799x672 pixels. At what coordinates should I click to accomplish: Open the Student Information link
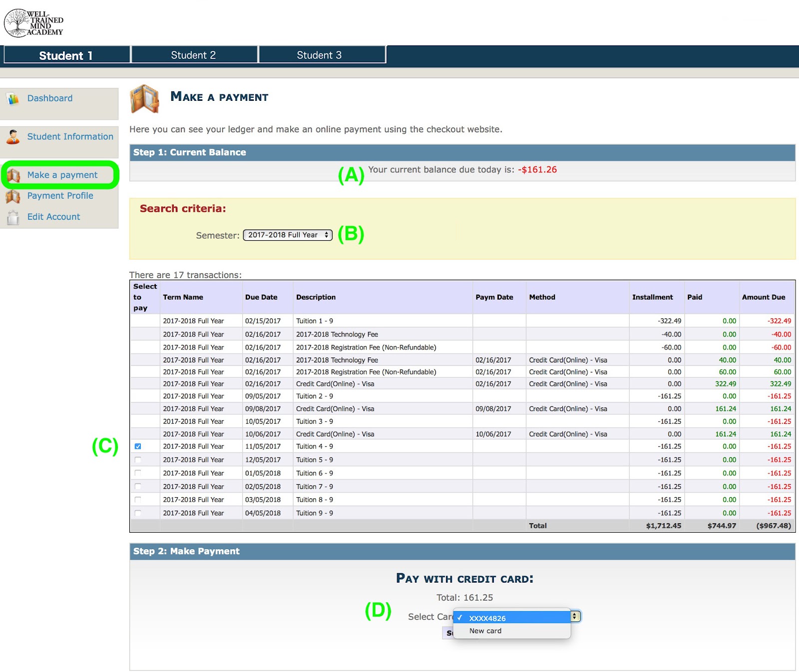(x=70, y=137)
